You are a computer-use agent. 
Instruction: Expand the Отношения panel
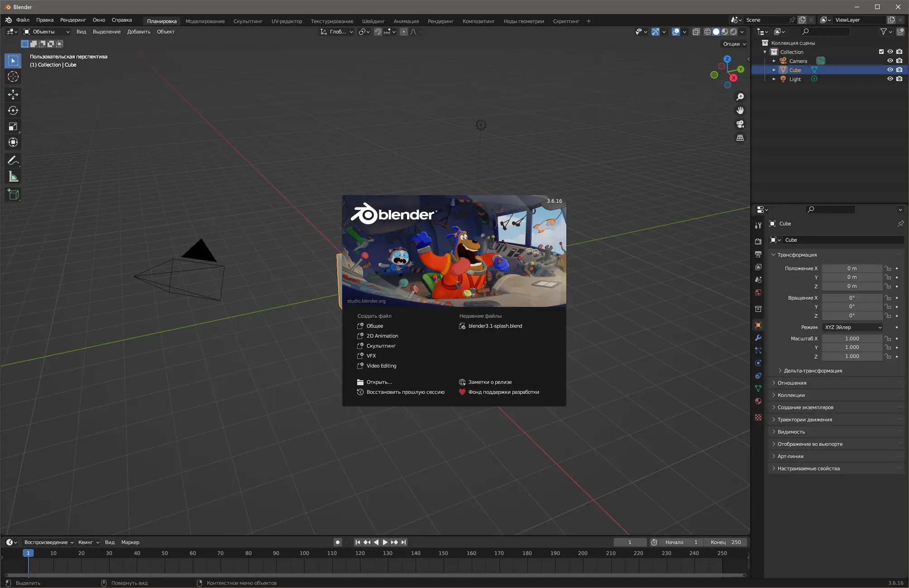point(792,383)
